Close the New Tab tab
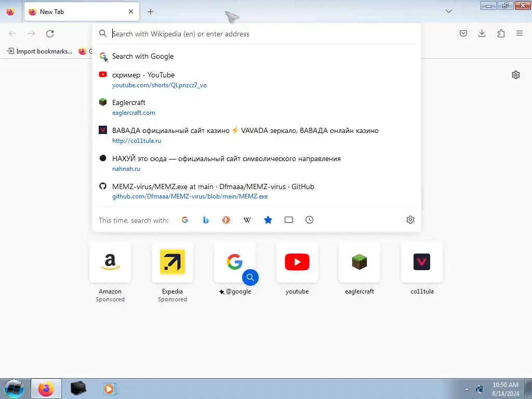532x399 pixels. click(x=131, y=11)
